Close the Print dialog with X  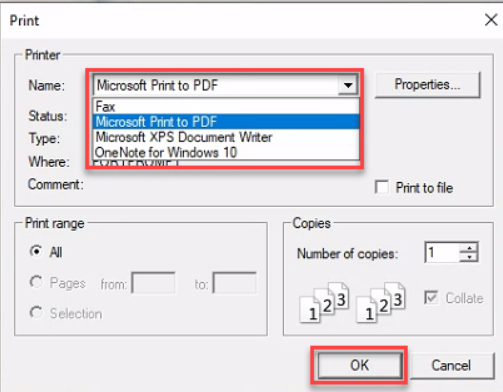coord(491,20)
